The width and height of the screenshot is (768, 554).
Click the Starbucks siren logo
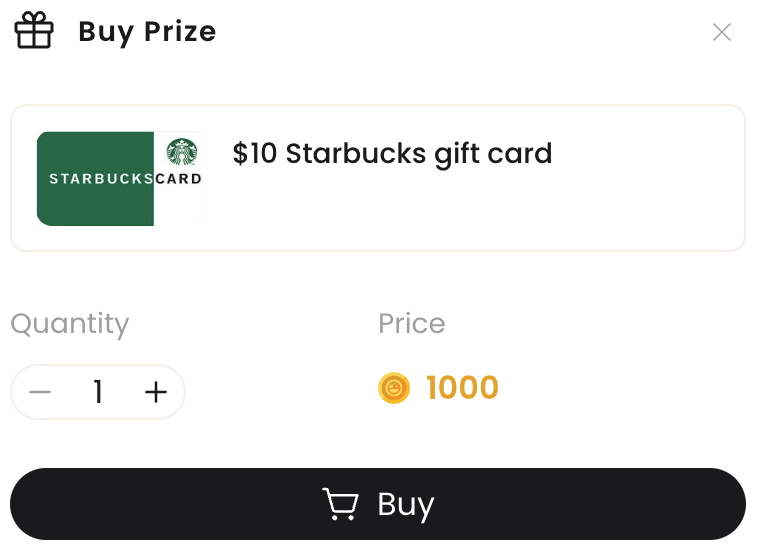pos(182,151)
